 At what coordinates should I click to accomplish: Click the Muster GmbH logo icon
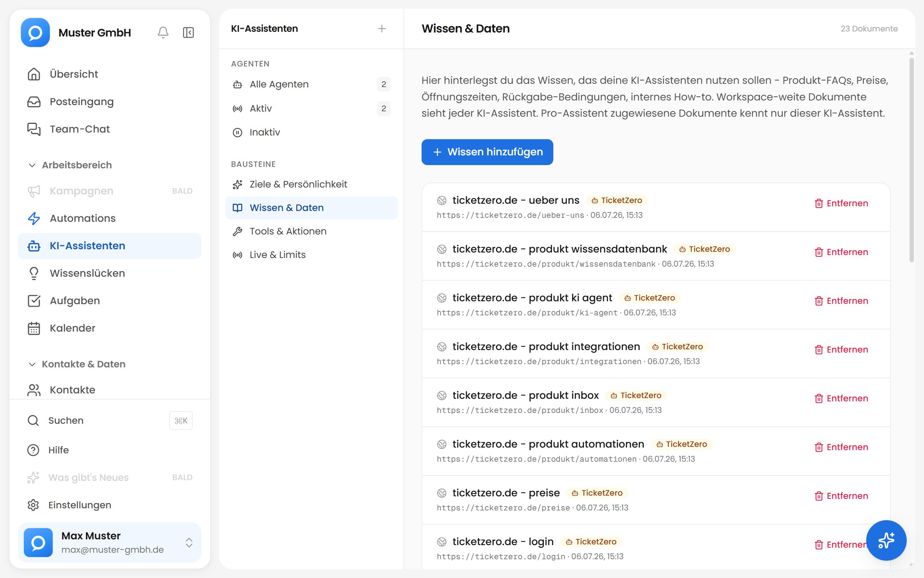[35, 33]
